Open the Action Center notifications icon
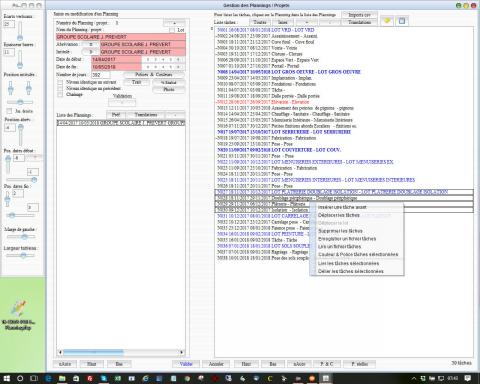 coord(468,378)
